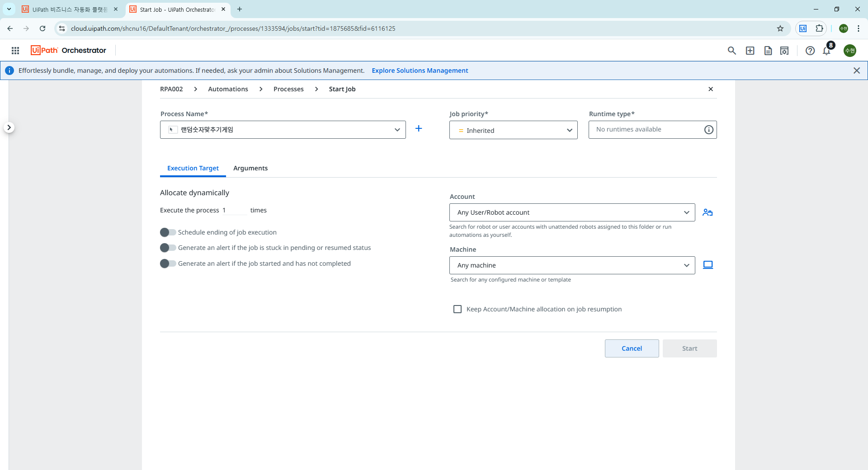
Task: Check Keep Account/Machine allocation on job resumption
Action: point(458,309)
